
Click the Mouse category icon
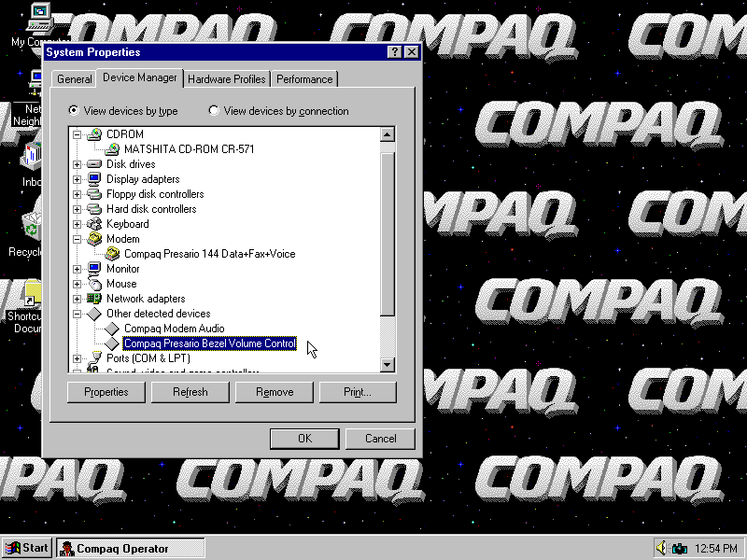coord(94,284)
